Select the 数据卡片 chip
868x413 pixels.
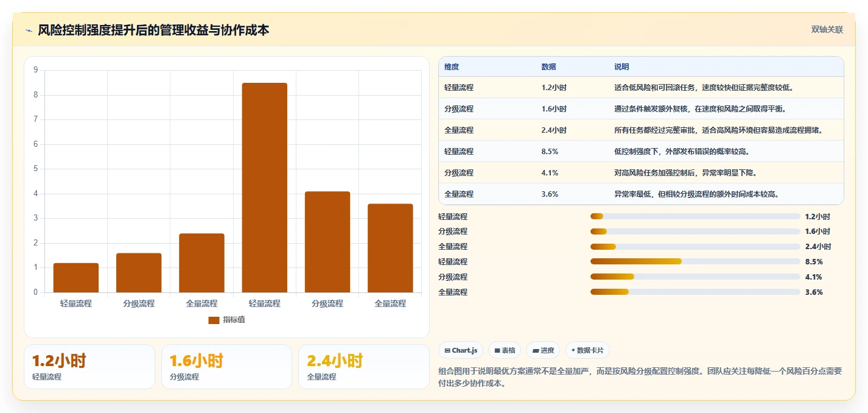coord(587,350)
